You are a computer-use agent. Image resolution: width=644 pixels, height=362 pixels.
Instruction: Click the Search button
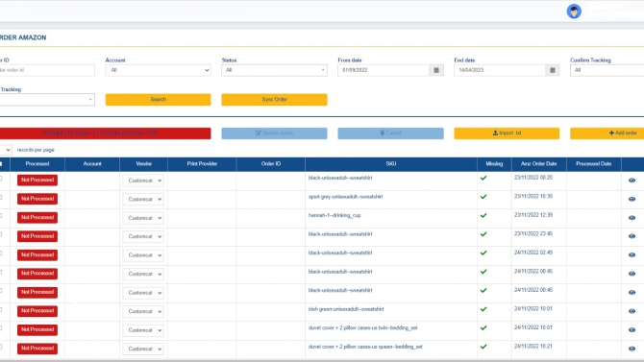159,100
